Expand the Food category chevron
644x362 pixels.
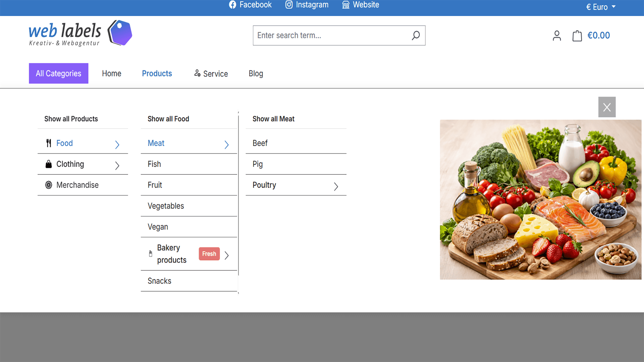tap(117, 144)
